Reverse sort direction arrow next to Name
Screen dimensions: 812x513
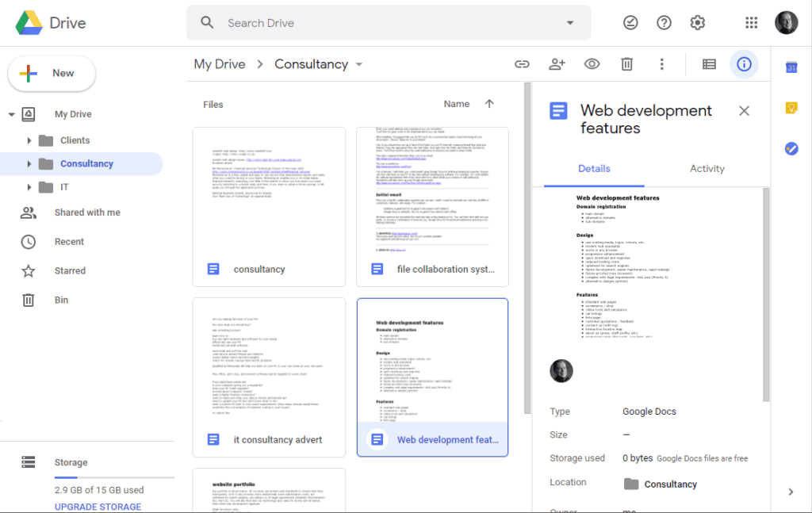coord(489,104)
